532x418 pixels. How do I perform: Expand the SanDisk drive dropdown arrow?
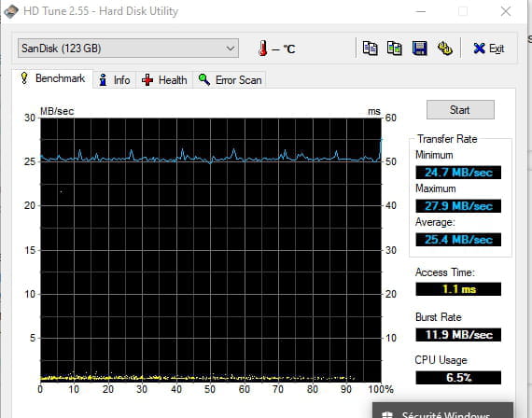231,49
